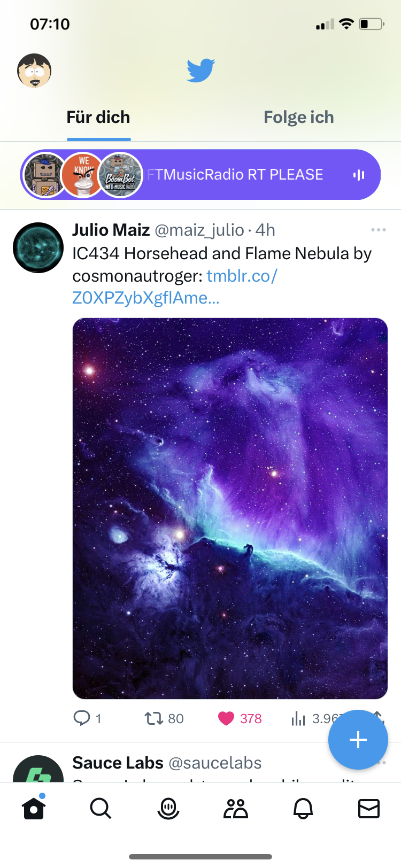Switch to the Für dich tab
The width and height of the screenshot is (401, 868).
point(98,118)
